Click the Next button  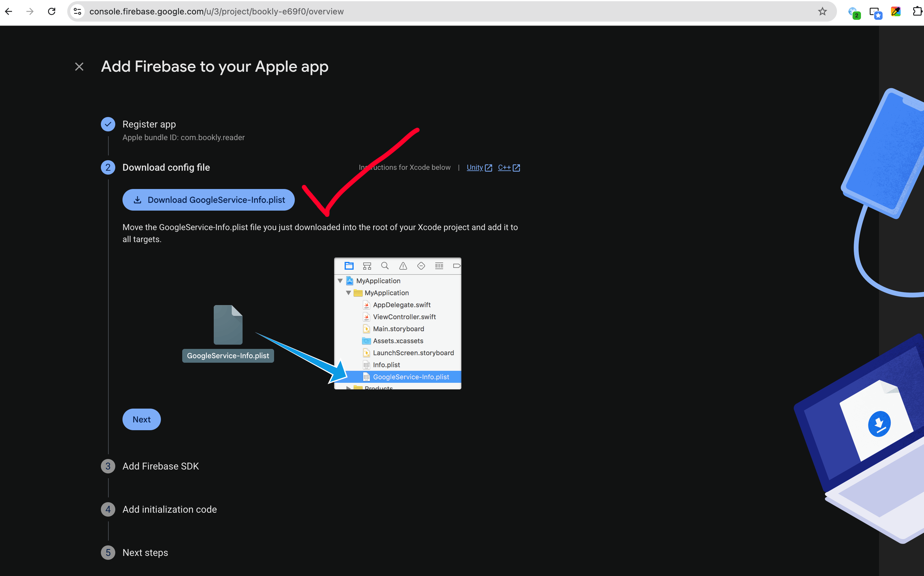(x=141, y=419)
